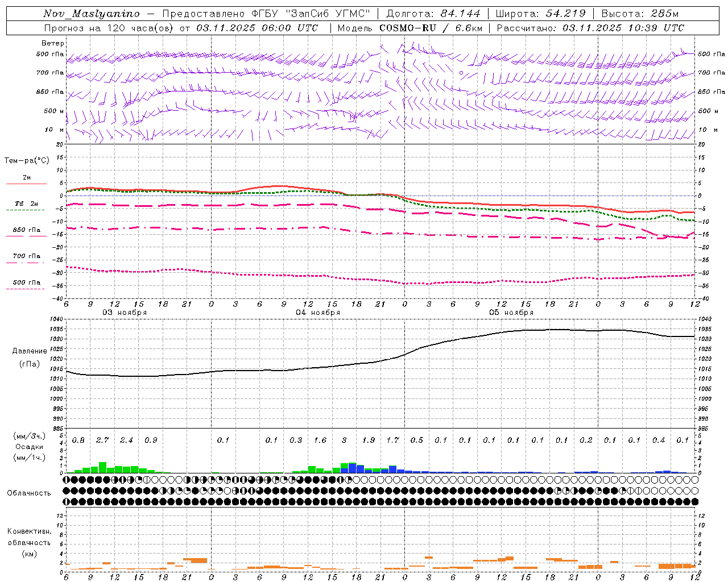
Task: Click the 'Давление' pressure panel label
Action: [30, 351]
